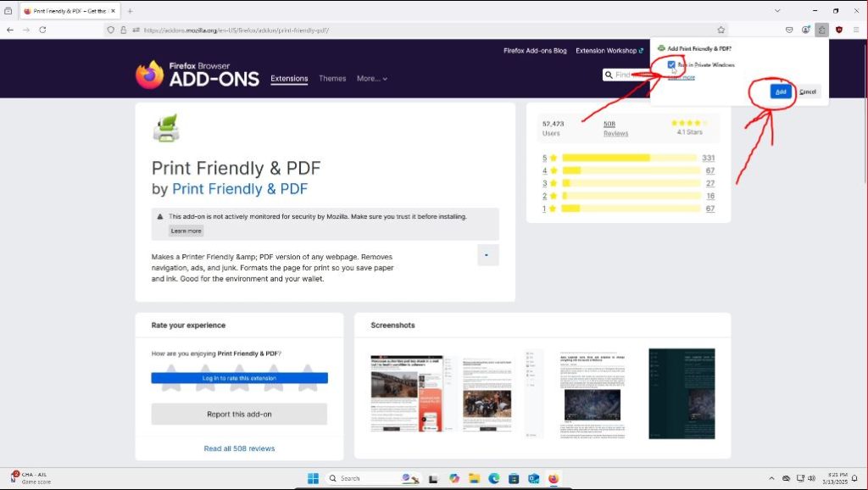Click the small square button right of the description
This screenshot has height=490, width=868.
click(x=487, y=255)
